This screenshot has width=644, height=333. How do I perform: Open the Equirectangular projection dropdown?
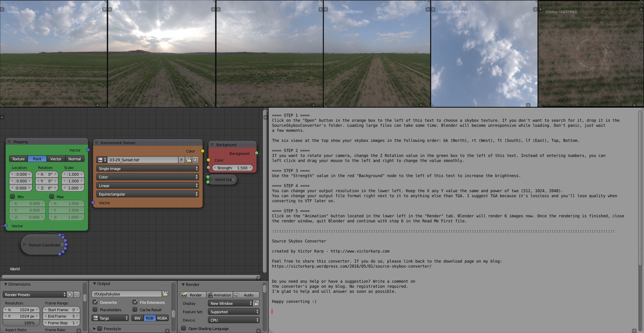(x=148, y=194)
